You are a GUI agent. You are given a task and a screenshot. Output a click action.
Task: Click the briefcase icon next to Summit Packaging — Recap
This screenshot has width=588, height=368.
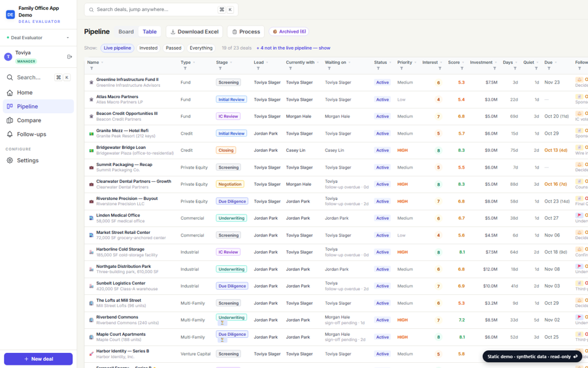[x=91, y=167]
